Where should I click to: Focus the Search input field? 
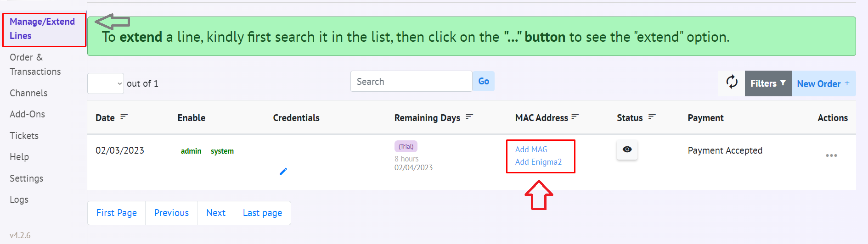click(x=411, y=81)
